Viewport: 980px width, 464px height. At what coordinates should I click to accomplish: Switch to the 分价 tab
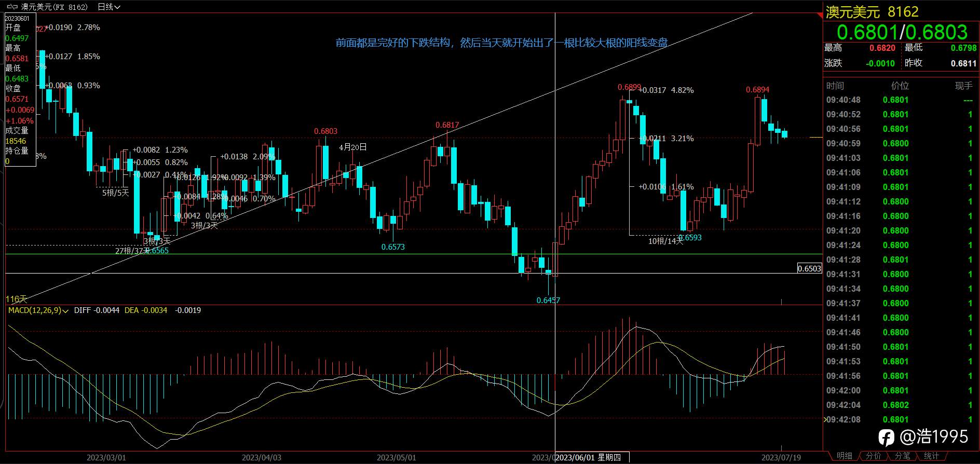point(874,456)
